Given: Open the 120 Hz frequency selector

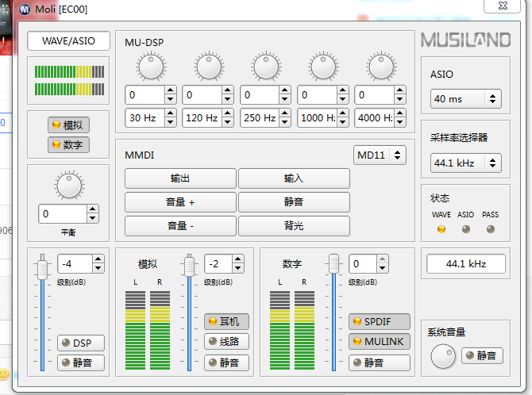Looking at the screenshot, I should 208,117.
